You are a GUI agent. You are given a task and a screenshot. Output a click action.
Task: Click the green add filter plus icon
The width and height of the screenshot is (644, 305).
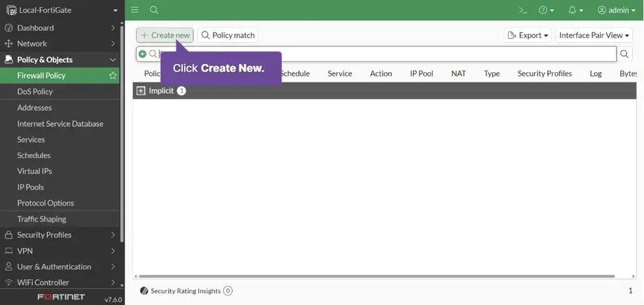(x=142, y=54)
